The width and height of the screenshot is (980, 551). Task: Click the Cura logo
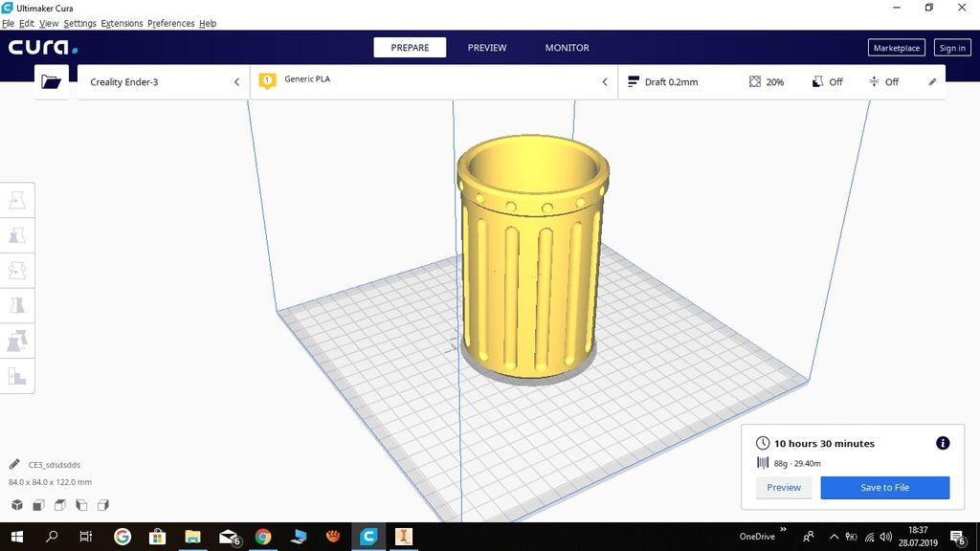(43, 48)
